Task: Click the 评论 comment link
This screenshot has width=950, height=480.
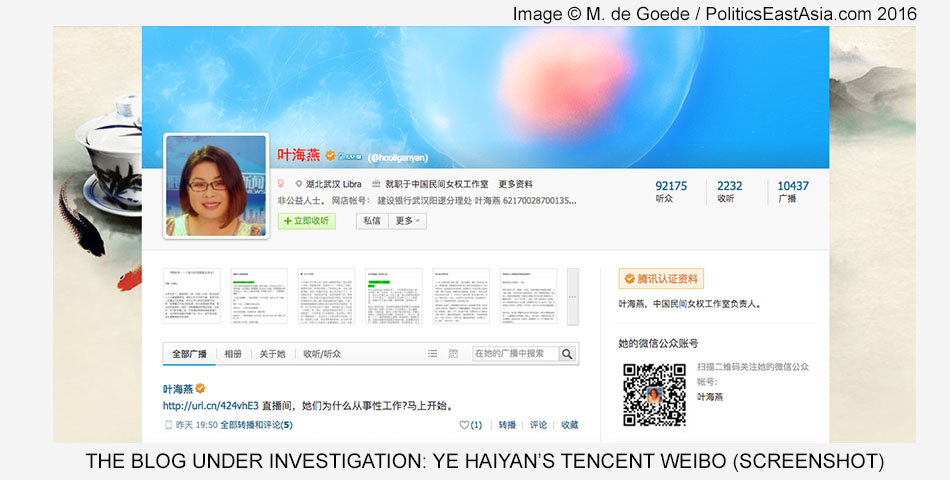Action: click(x=539, y=425)
